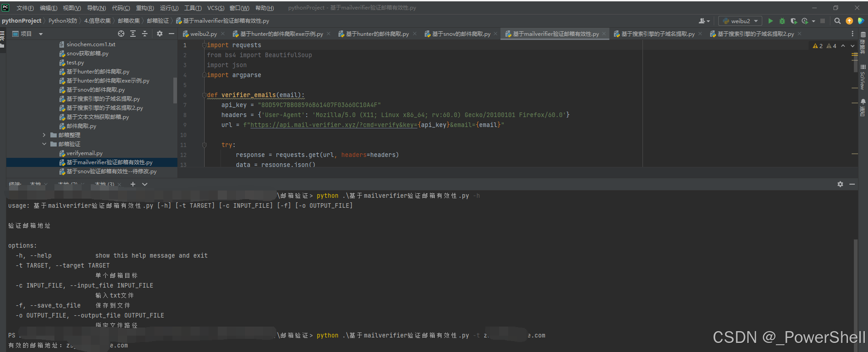Viewport: 868px width, 352px height.
Task: Click 4.信息收集 breadcrumb
Action: click(97, 21)
